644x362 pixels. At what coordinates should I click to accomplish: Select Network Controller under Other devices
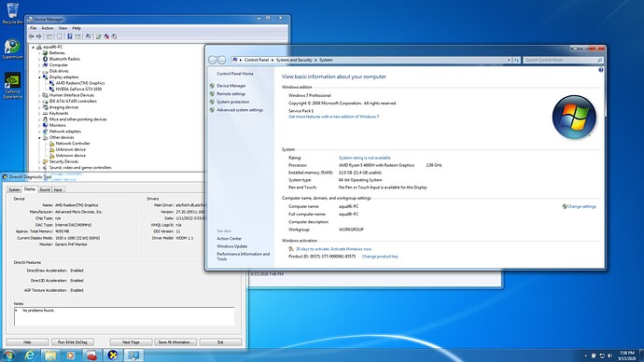click(x=72, y=144)
